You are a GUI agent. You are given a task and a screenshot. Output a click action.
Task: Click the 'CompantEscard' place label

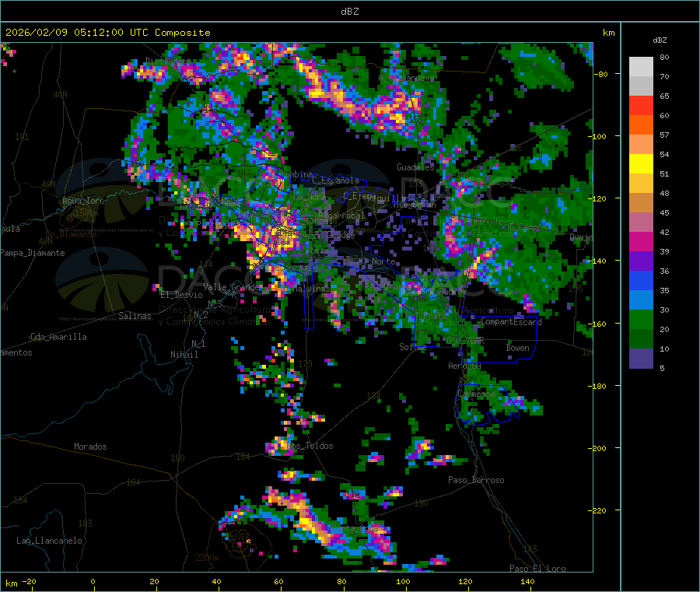[511, 321]
